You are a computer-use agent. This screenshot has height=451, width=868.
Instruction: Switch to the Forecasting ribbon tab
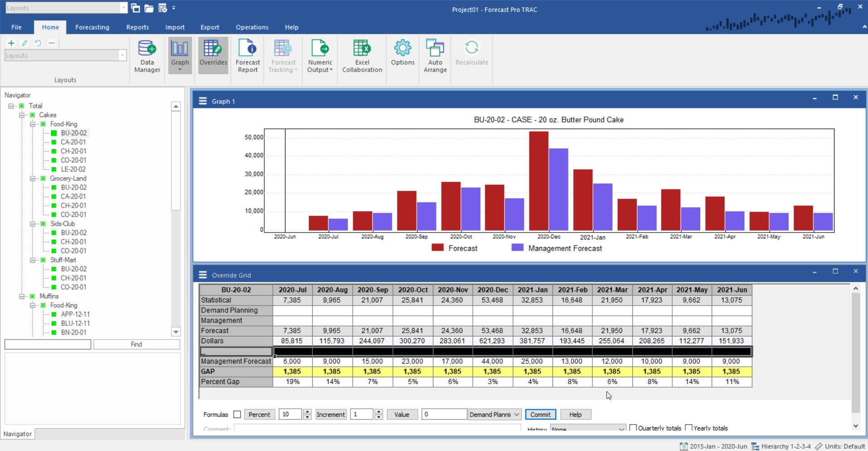coord(92,27)
